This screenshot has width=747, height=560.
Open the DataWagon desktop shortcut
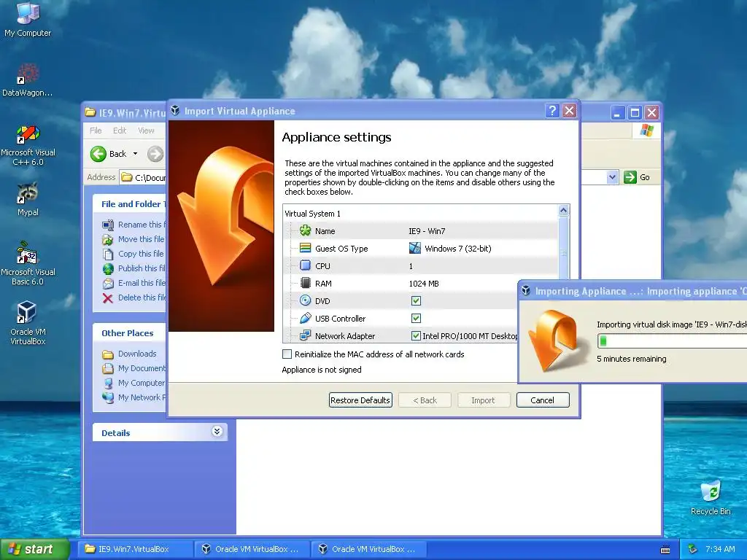[x=27, y=79]
